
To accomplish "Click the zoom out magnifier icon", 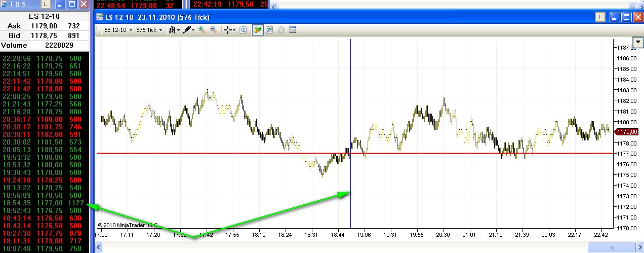I will coord(213,30).
